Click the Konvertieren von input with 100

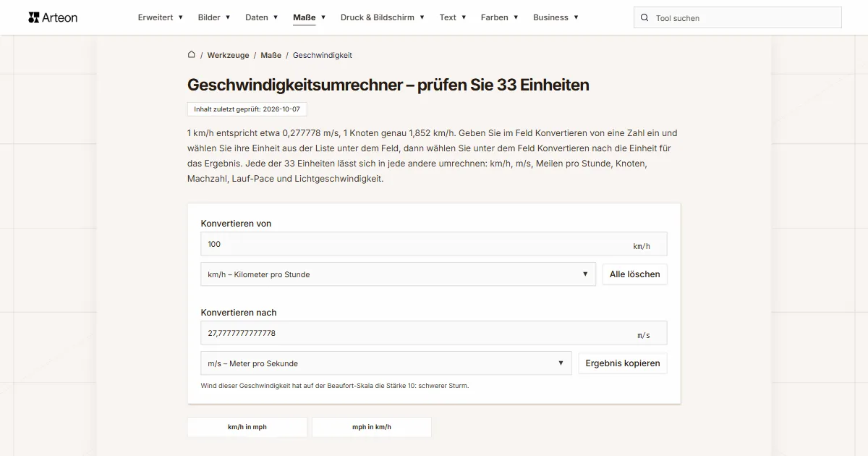click(434, 244)
